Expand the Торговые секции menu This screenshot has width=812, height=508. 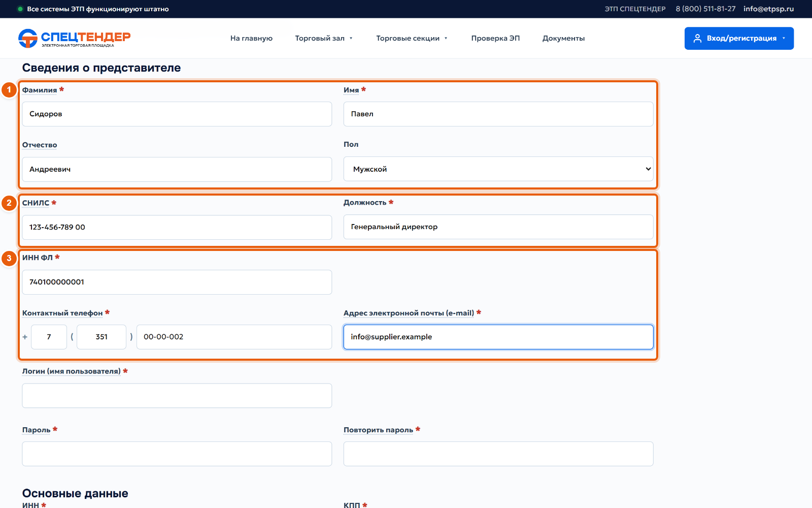pyautogui.click(x=412, y=38)
